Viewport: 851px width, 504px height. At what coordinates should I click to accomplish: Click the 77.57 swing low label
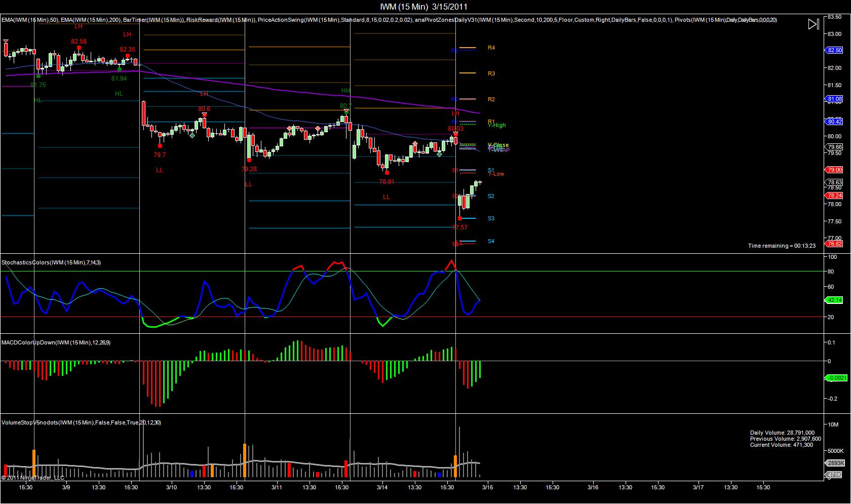click(x=460, y=227)
